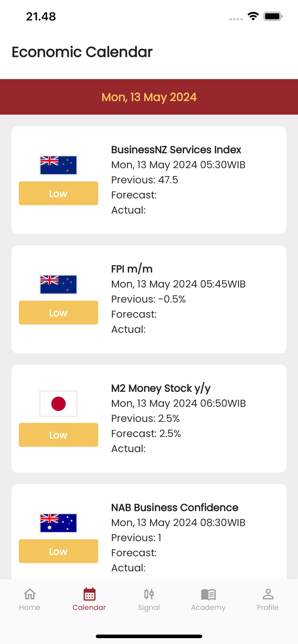Tap the Japan flag on M2 Money Stock
This screenshot has height=644, width=298.
click(58, 403)
